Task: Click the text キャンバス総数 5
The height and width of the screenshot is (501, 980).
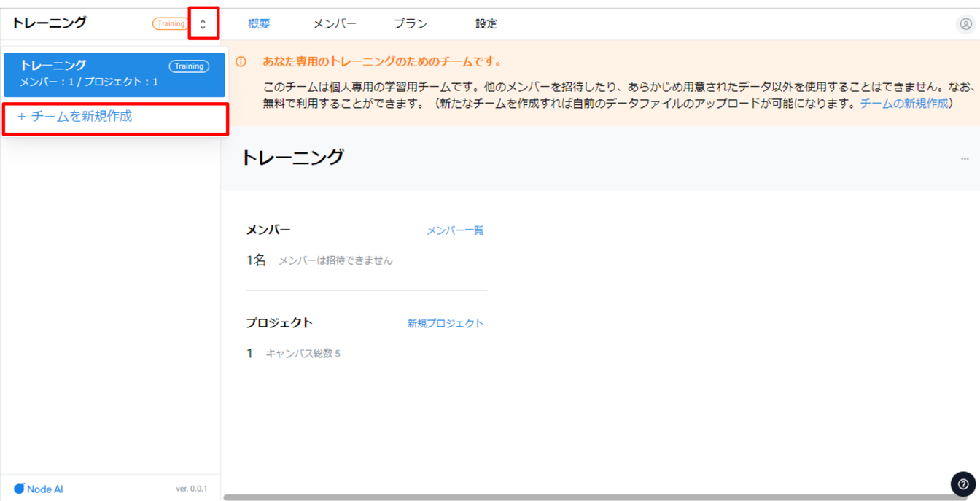Action: tap(303, 354)
